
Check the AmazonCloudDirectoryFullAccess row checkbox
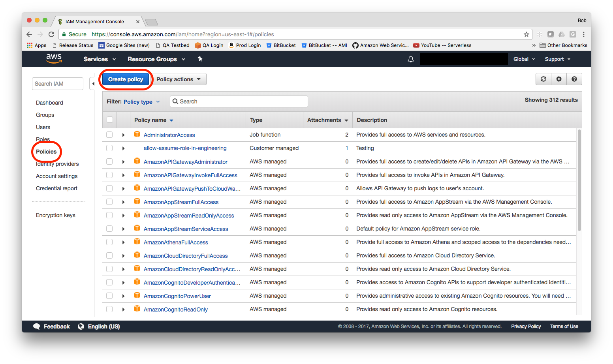[109, 255]
